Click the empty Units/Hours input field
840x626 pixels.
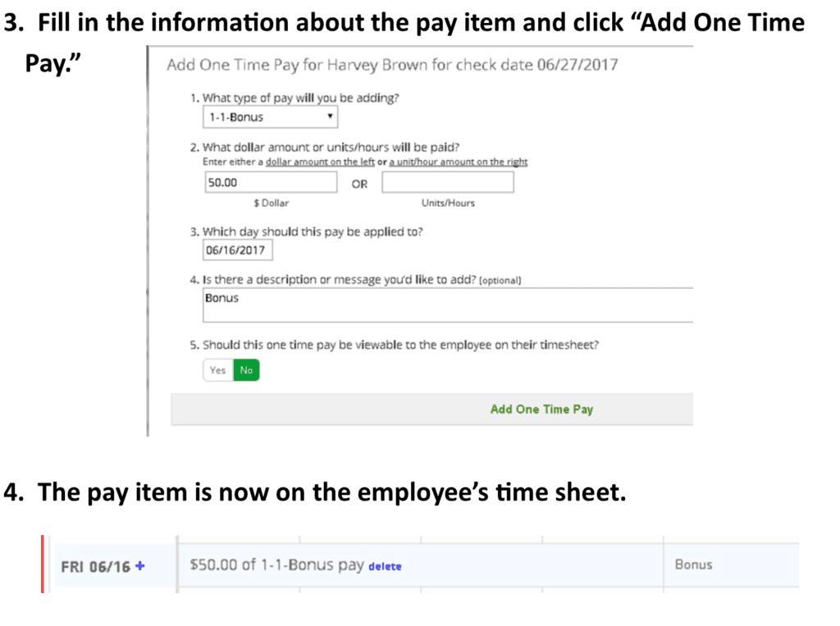pyautogui.click(x=448, y=182)
